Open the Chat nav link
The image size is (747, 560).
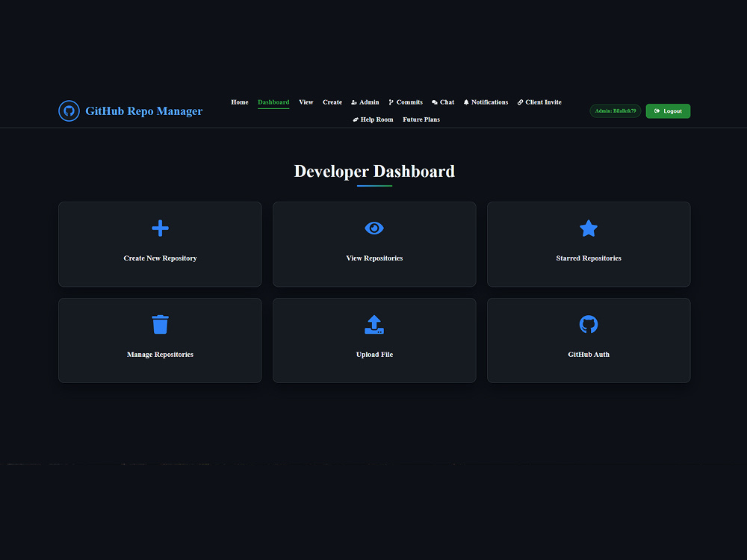tap(443, 102)
